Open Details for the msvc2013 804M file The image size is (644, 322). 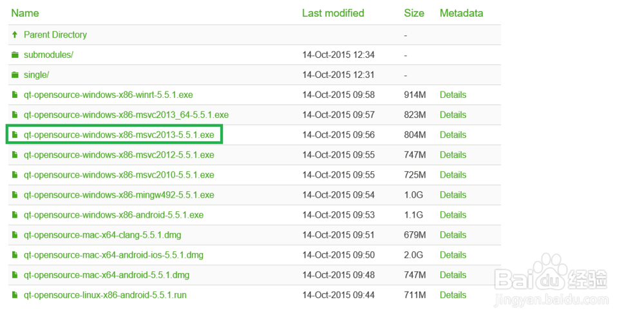(x=453, y=135)
